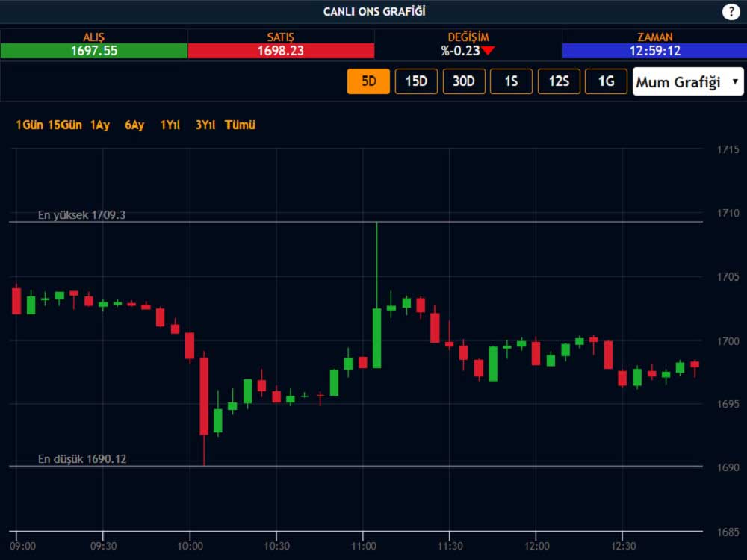Switch range to 1Gün

point(30,125)
